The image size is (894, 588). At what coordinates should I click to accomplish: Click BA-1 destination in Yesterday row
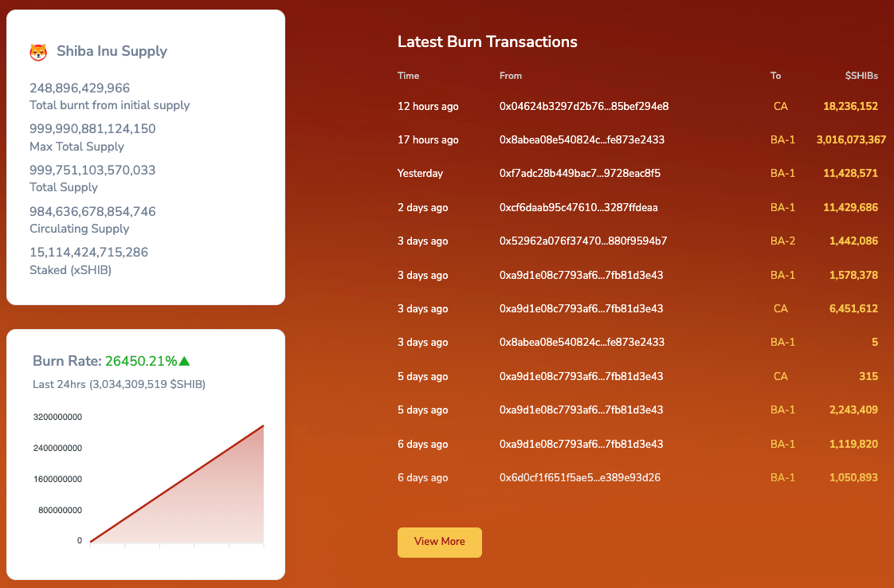[x=782, y=174]
